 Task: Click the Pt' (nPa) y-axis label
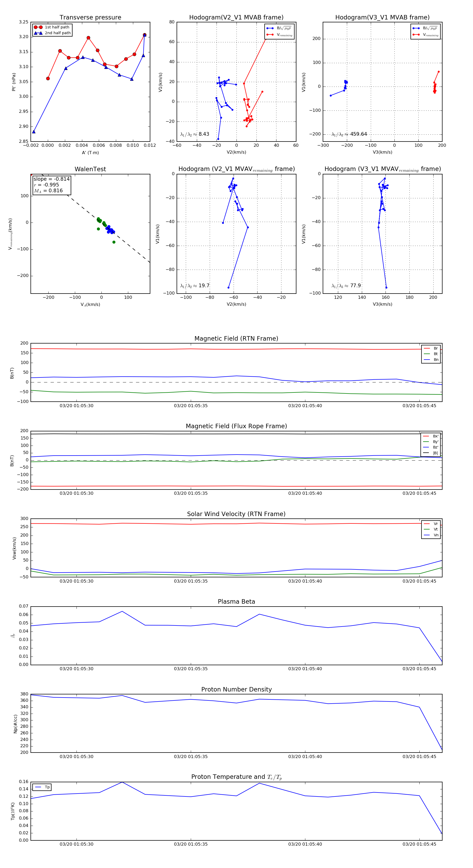coord(14,82)
